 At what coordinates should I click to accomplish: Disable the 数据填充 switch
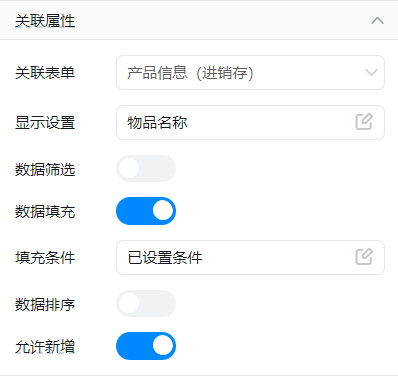(146, 211)
